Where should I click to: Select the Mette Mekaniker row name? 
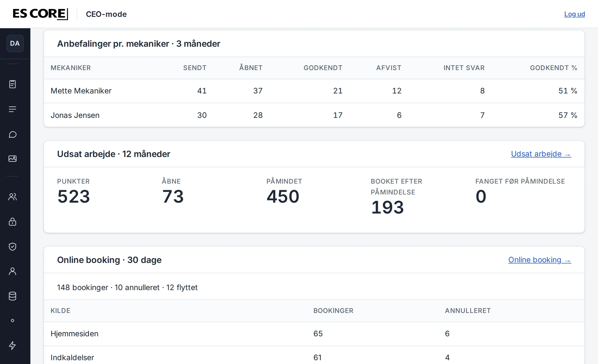[81, 91]
